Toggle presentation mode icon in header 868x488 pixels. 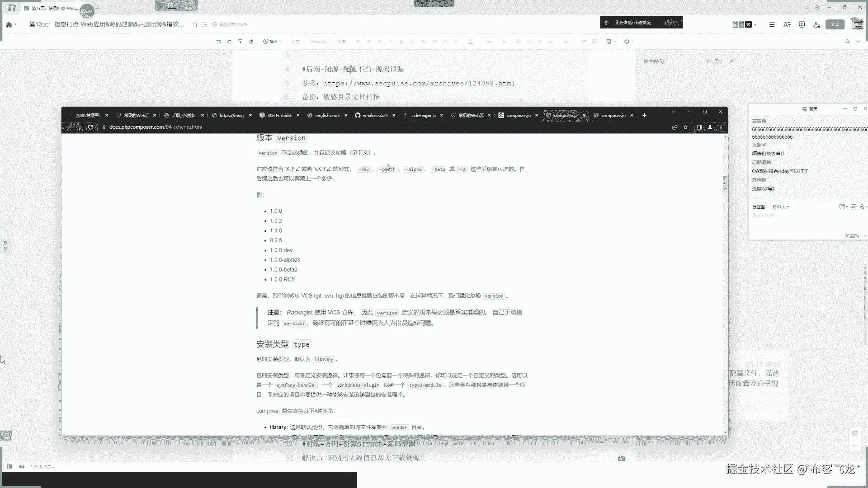point(802,24)
